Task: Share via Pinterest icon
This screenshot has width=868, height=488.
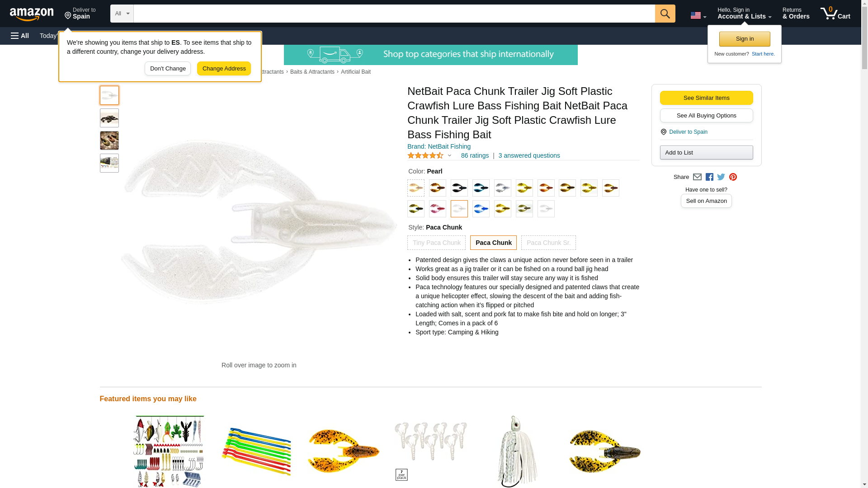Action: point(732,177)
